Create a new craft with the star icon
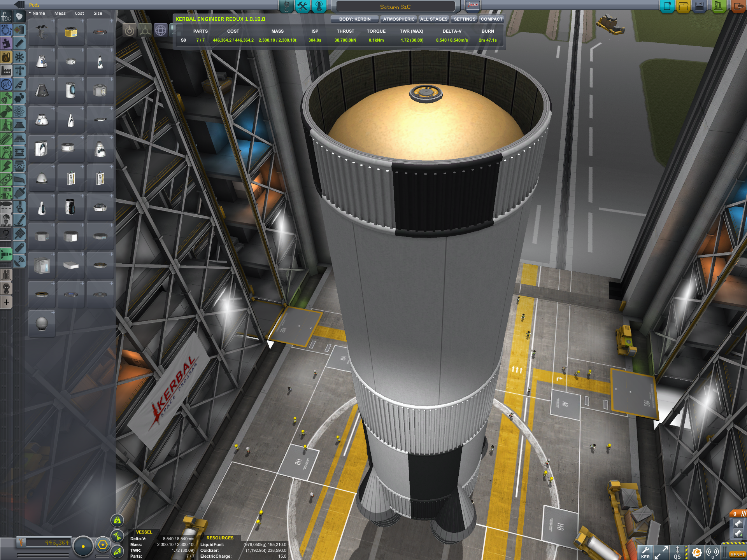Image resolution: width=747 pixels, height=560 pixels. pyautogui.click(x=667, y=6)
